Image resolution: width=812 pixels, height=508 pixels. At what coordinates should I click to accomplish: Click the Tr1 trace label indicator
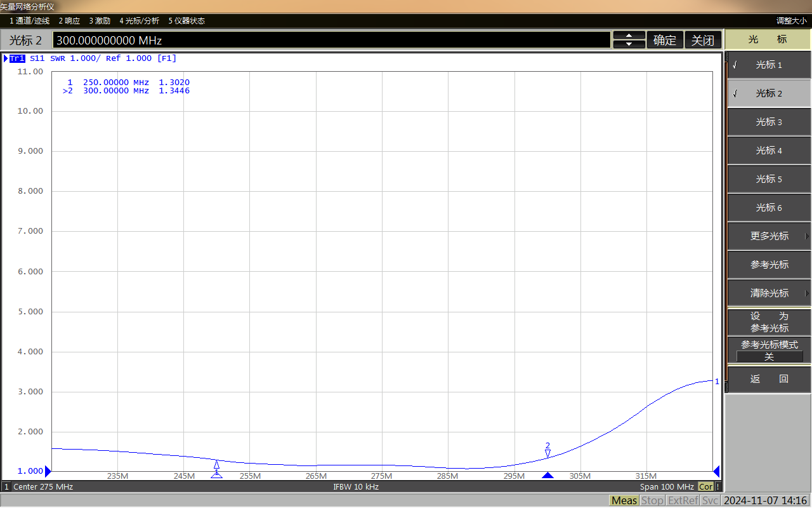click(17, 58)
